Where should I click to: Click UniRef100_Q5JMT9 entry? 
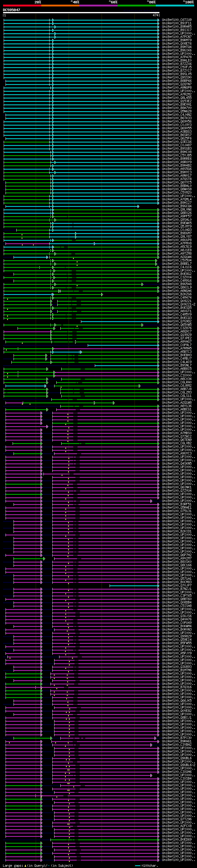(177, 226)
